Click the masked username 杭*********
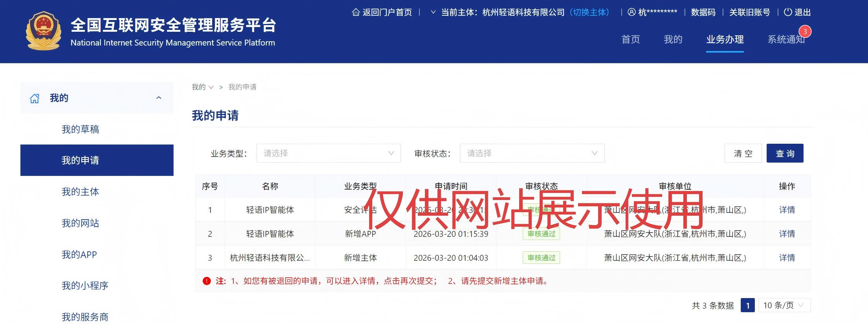This screenshot has width=868, height=324. pos(658,12)
